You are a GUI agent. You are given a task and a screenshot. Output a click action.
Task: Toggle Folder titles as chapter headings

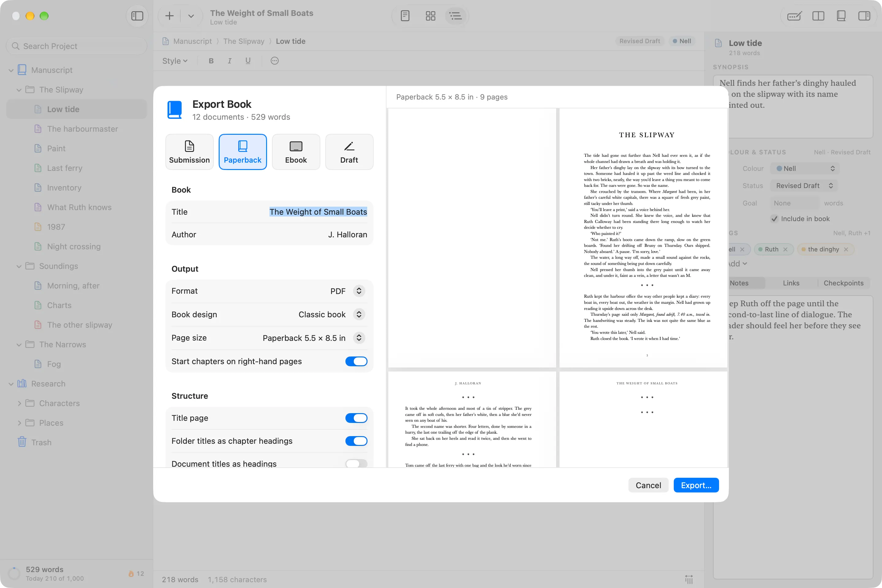356,441
